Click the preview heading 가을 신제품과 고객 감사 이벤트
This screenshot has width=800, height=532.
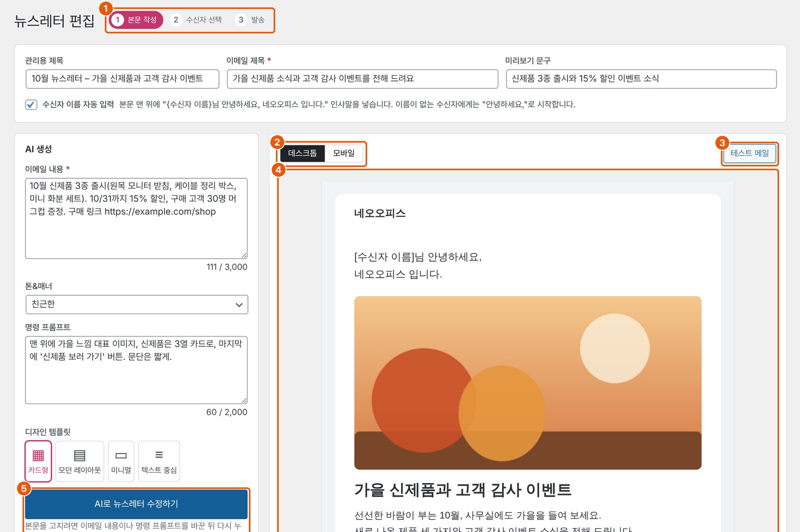click(x=462, y=490)
